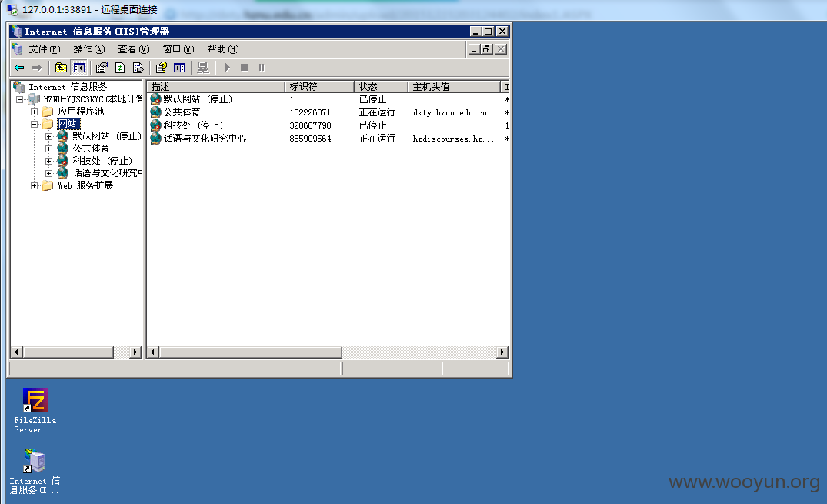Click the connect to computer toolbar icon
827x504 pixels.
point(202,68)
